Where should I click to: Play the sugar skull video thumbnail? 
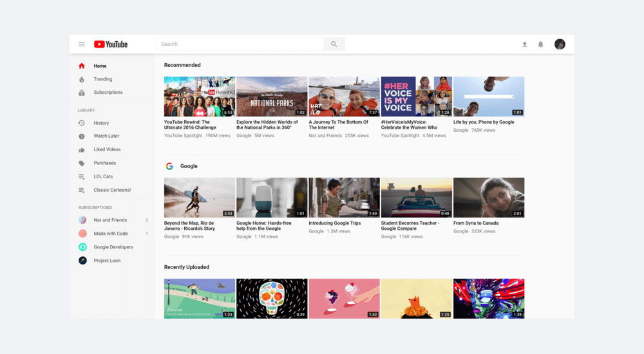coord(272,299)
